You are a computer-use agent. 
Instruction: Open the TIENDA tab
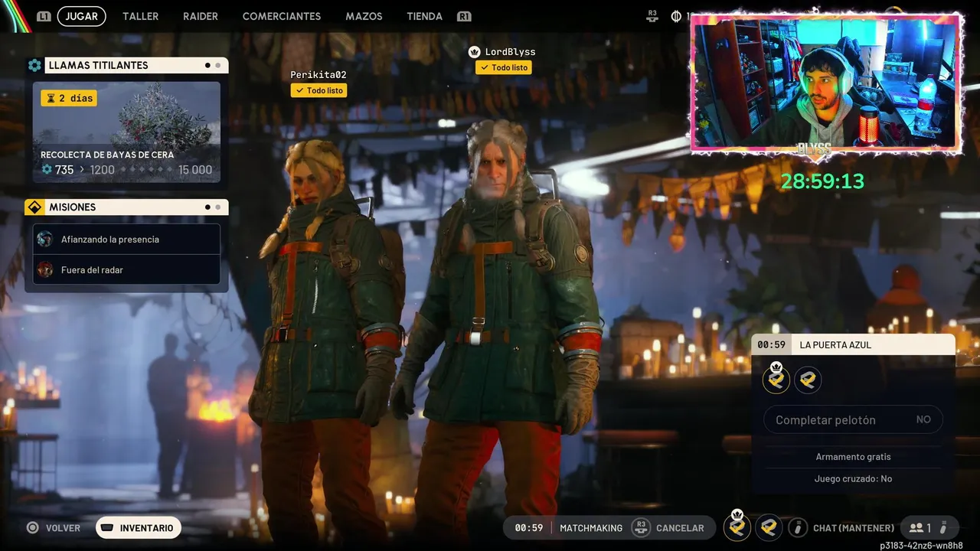424,16
